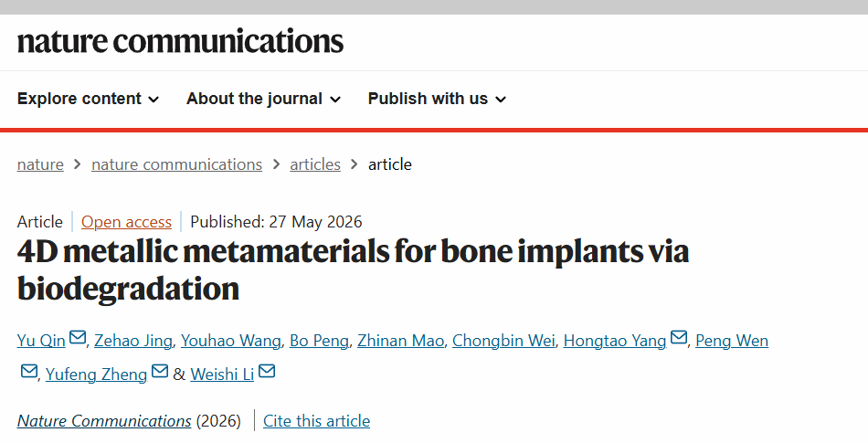Click the envelope icon beside Hongtao Yang
868x443 pixels.
[679, 337]
